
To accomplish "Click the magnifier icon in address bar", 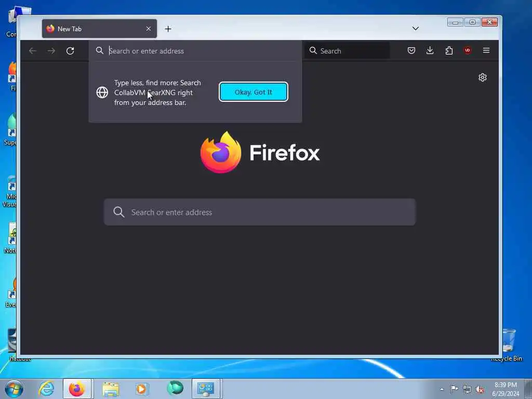I will (x=99, y=50).
